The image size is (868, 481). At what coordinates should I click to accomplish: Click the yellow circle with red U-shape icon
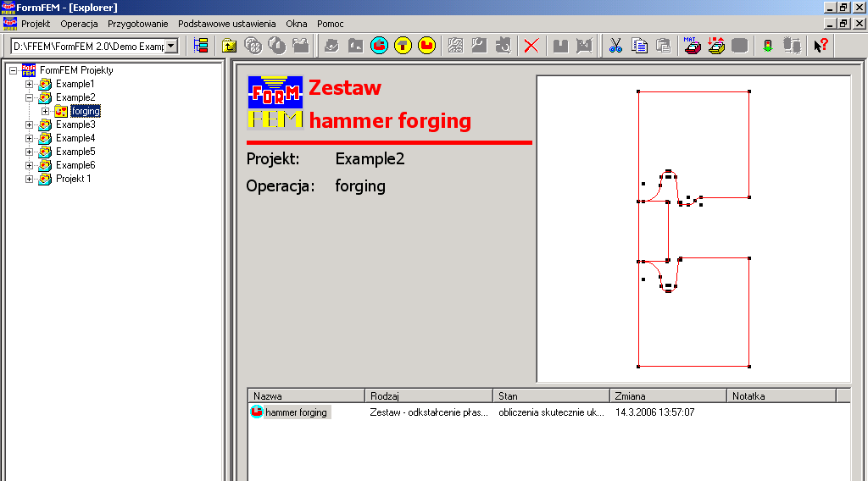coord(427,46)
